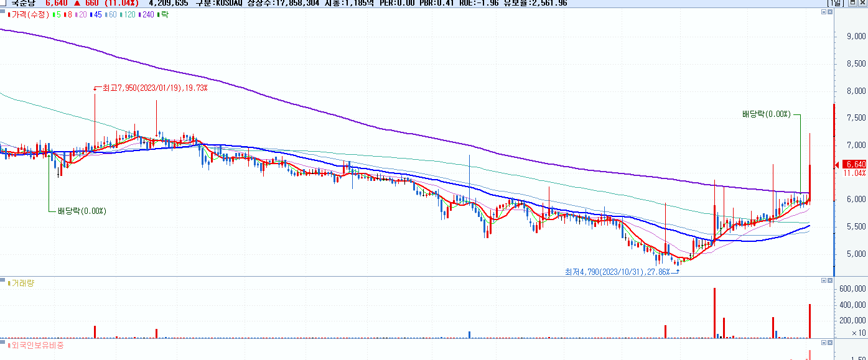868x360 pixels.
Task: Select the 45-day moving average legend
Action: click(96, 14)
